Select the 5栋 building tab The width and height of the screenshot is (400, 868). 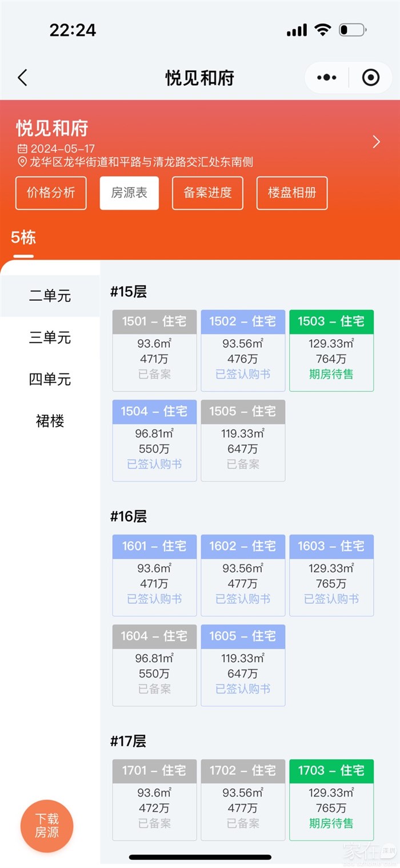(x=23, y=238)
